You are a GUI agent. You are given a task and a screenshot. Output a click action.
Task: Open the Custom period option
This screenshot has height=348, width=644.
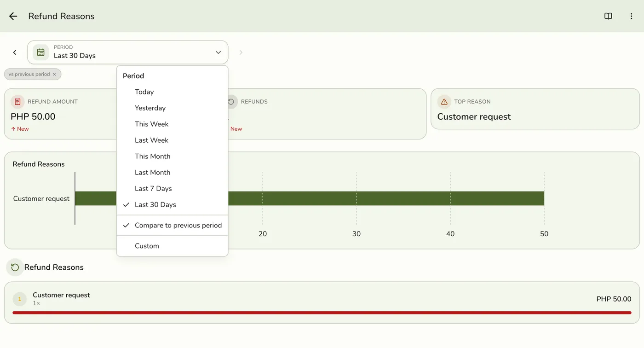[172, 246]
